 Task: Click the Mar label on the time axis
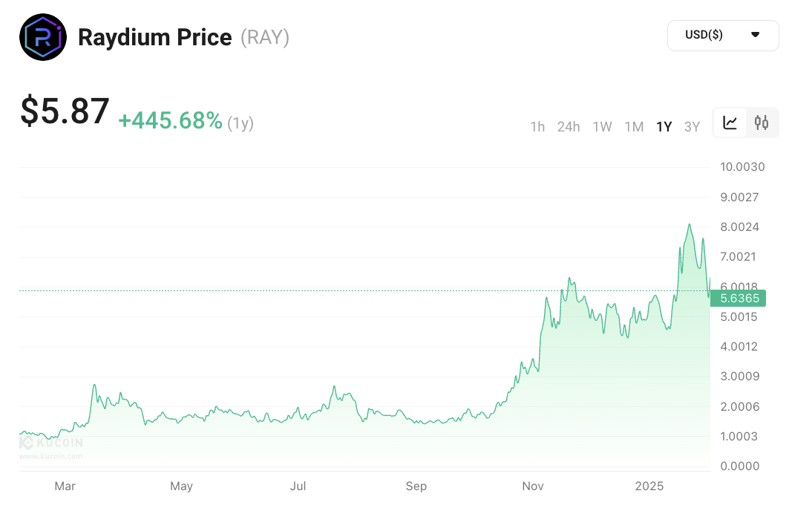coord(65,486)
